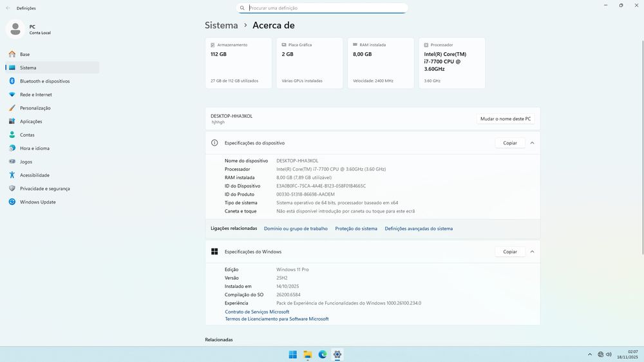Open Domínio ou grupo de trabalho link
This screenshot has width=644, height=362.
(296, 229)
